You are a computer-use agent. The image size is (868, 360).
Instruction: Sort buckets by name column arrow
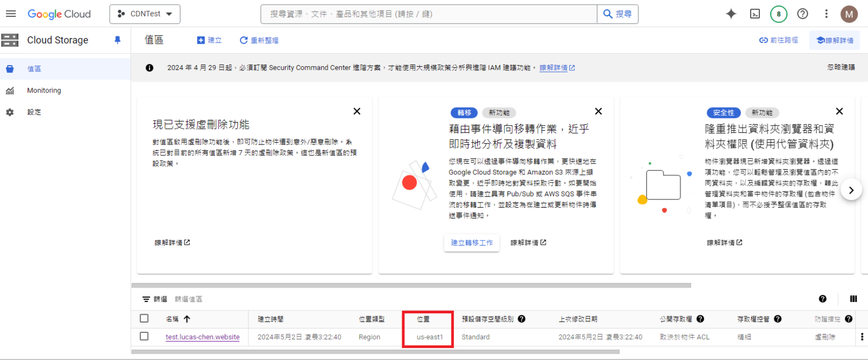coord(187,319)
